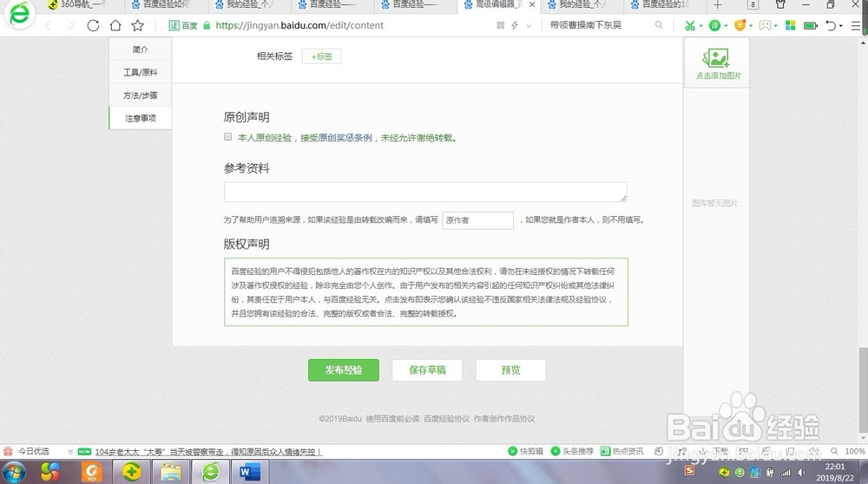Image resolution: width=868 pixels, height=484 pixels.
Task: Click 快剪辑 in status bar
Action: 526,451
